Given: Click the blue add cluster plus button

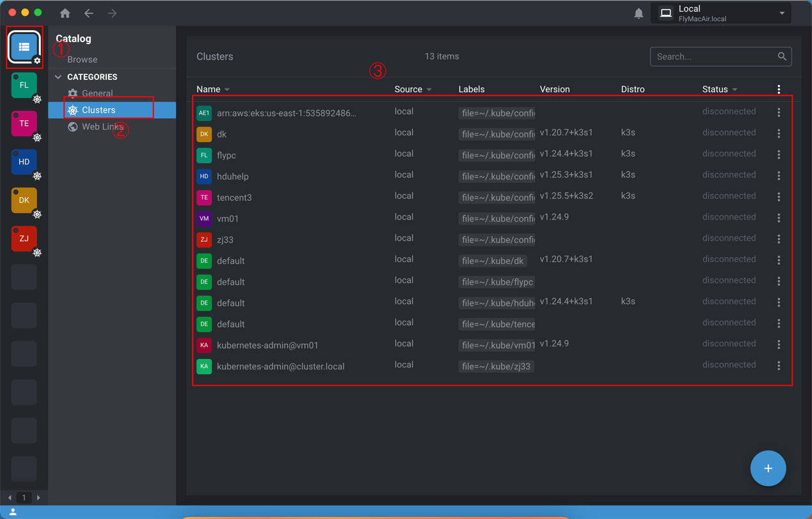Looking at the screenshot, I should click(x=768, y=468).
